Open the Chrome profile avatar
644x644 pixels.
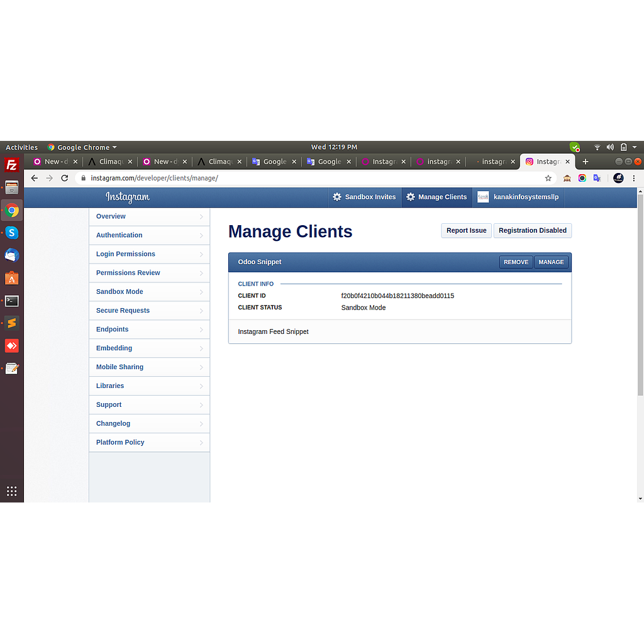(618, 178)
